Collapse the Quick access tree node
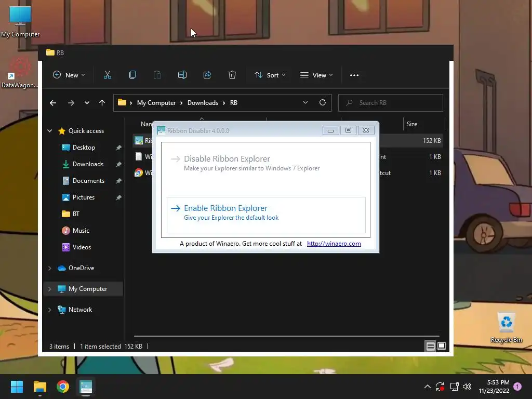This screenshot has width=532, height=399. click(x=49, y=130)
